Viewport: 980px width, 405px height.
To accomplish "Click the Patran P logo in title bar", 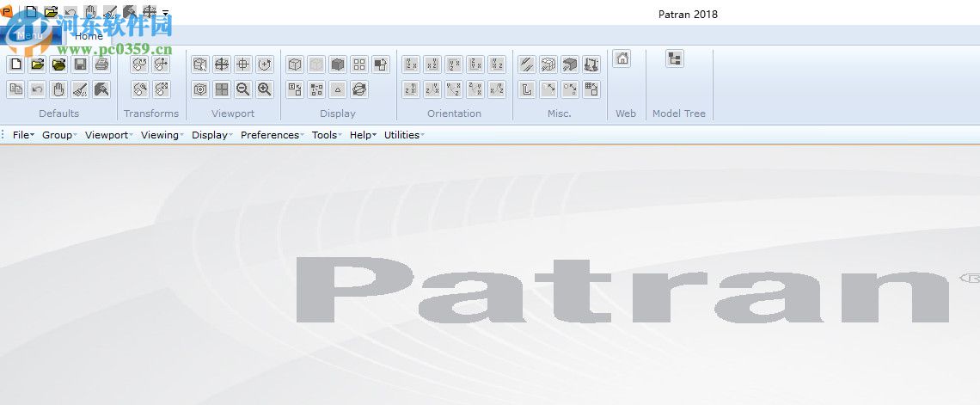I will [x=6, y=10].
